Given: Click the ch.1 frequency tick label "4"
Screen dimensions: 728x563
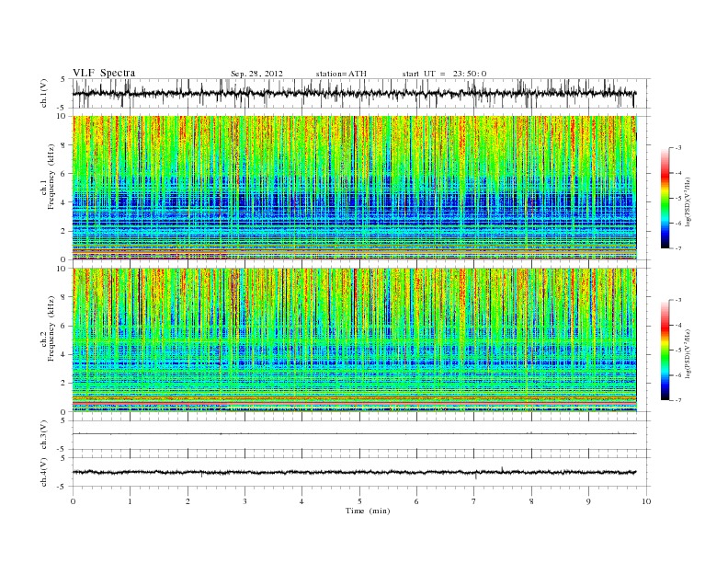Looking at the screenshot, I should click(x=64, y=202).
